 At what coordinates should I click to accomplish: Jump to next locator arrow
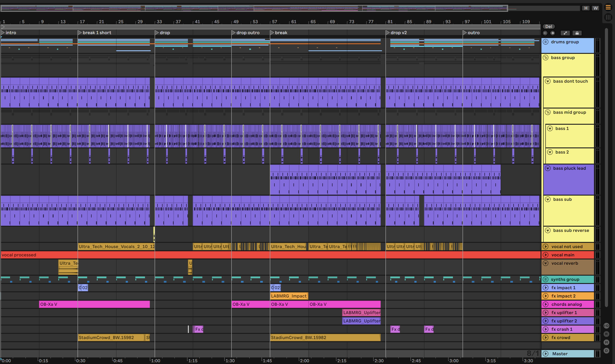click(x=552, y=33)
